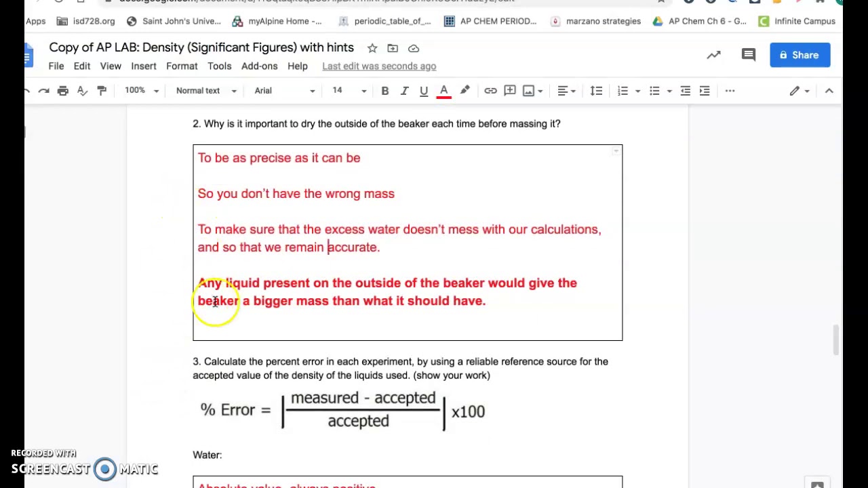Viewport: 868px width, 488px height.
Task: Toggle bold formatting
Action: click(384, 91)
